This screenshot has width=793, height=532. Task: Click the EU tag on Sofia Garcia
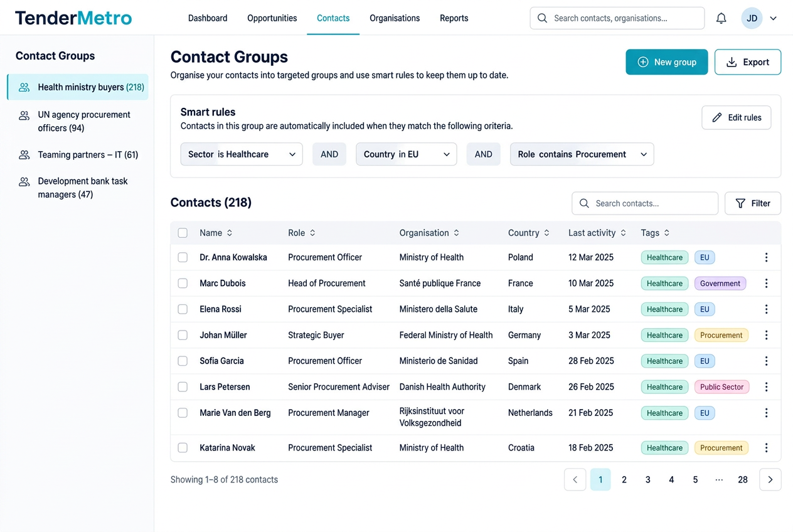(x=705, y=361)
